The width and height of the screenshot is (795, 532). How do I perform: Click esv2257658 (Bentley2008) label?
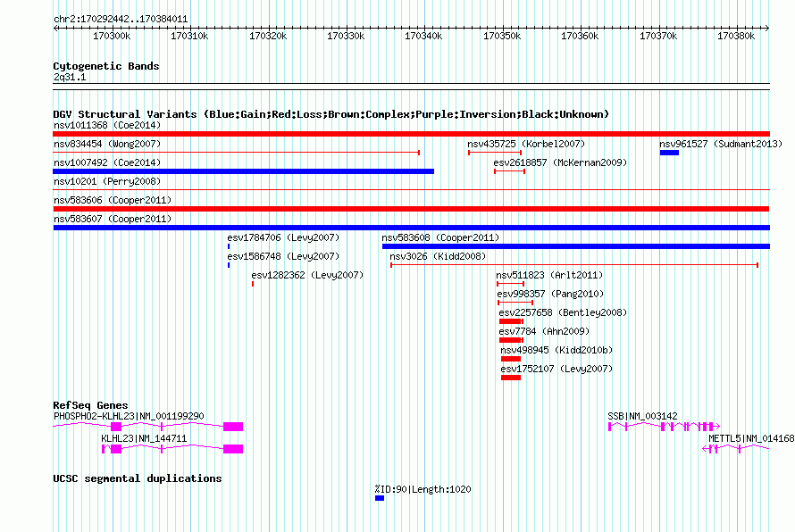click(563, 312)
